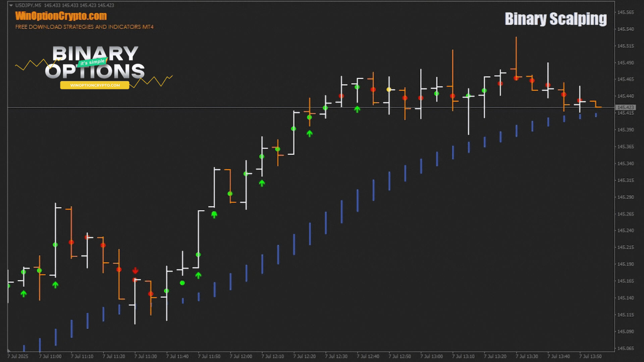Toggle the red signal marker above 12:55
Screen dimensions: 644x362
click(x=421, y=98)
